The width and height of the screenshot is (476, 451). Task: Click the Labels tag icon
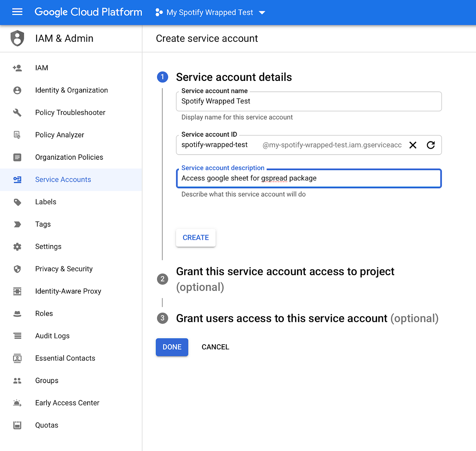coord(17,202)
